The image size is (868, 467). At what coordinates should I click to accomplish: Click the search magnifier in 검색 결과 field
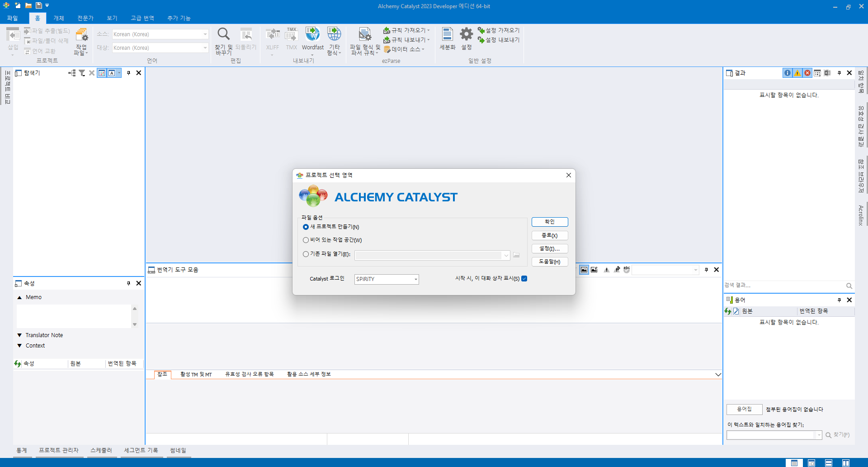(x=849, y=286)
